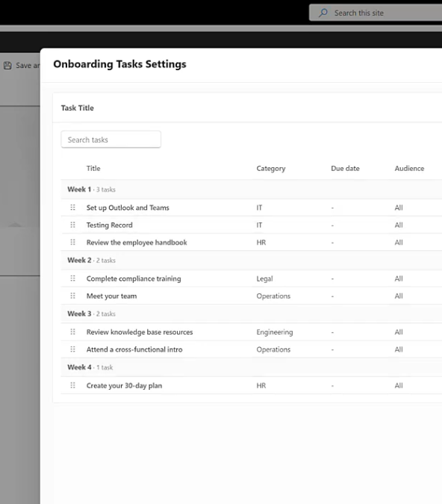Sort by the Audience column header
Viewport: 442px width, 504px height.
pyautogui.click(x=409, y=169)
